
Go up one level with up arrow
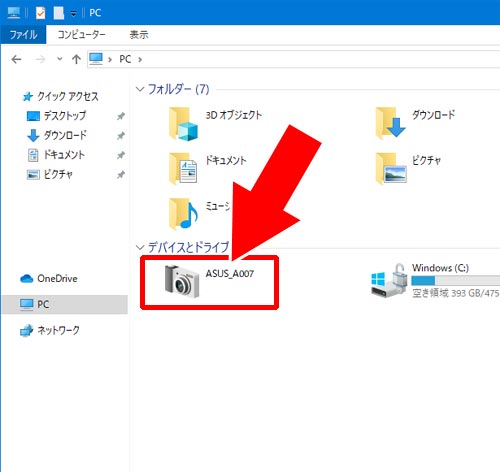pos(76,59)
